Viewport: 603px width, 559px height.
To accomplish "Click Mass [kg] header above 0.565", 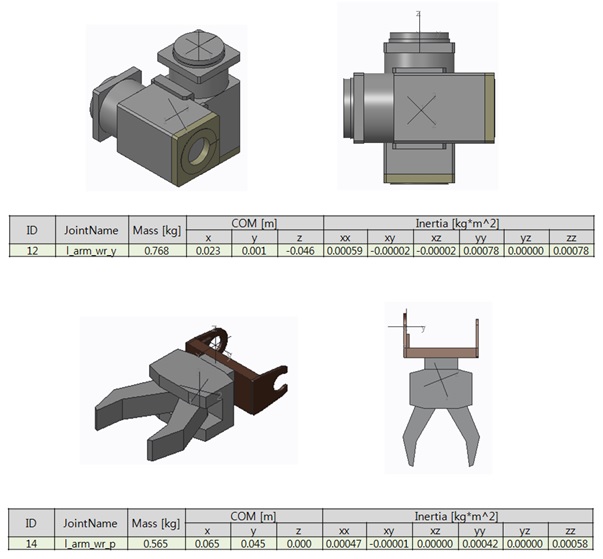I will [156, 523].
